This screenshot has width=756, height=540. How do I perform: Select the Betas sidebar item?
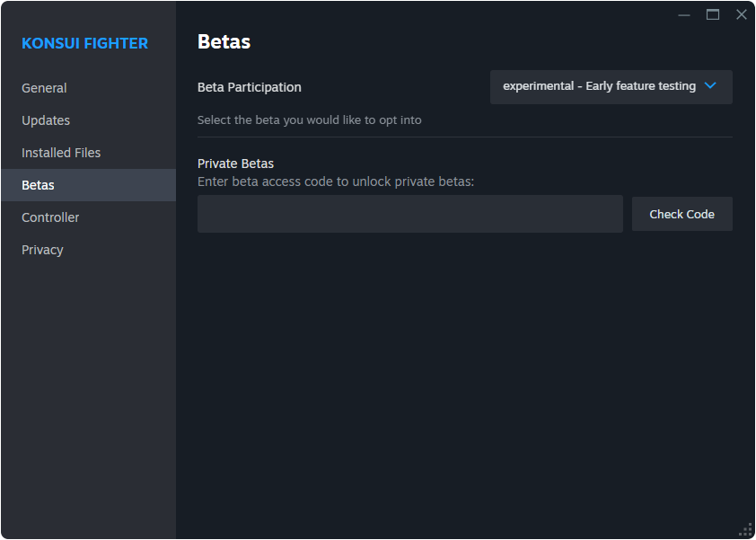coord(38,185)
